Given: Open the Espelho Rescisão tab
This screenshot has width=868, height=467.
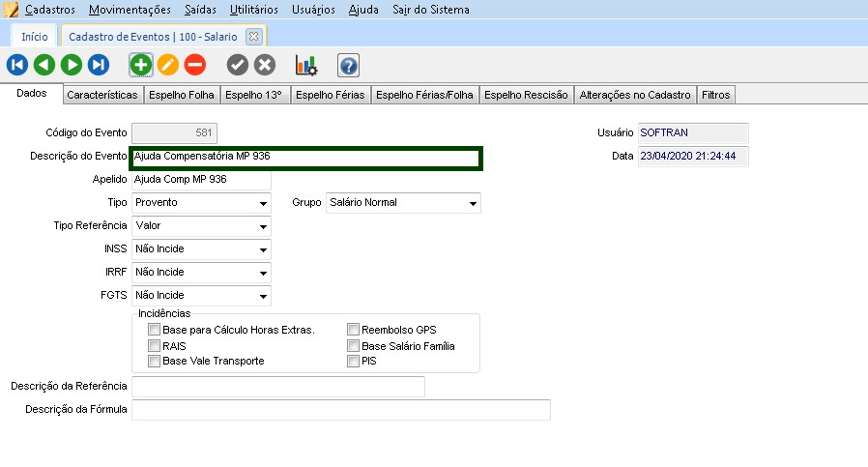Looking at the screenshot, I should point(526,95).
